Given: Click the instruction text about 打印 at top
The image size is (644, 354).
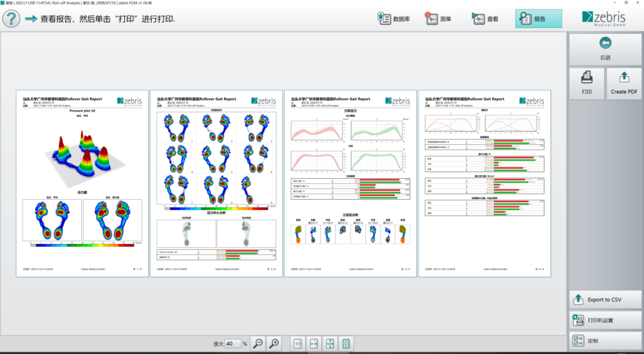Looking at the screenshot, I should [x=107, y=19].
